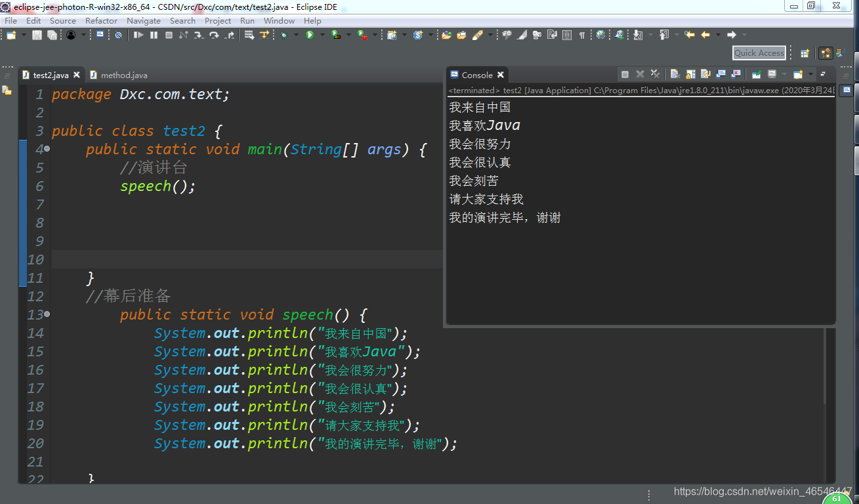
Task: Click the Save All icon
Action: [x=52, y=35]
